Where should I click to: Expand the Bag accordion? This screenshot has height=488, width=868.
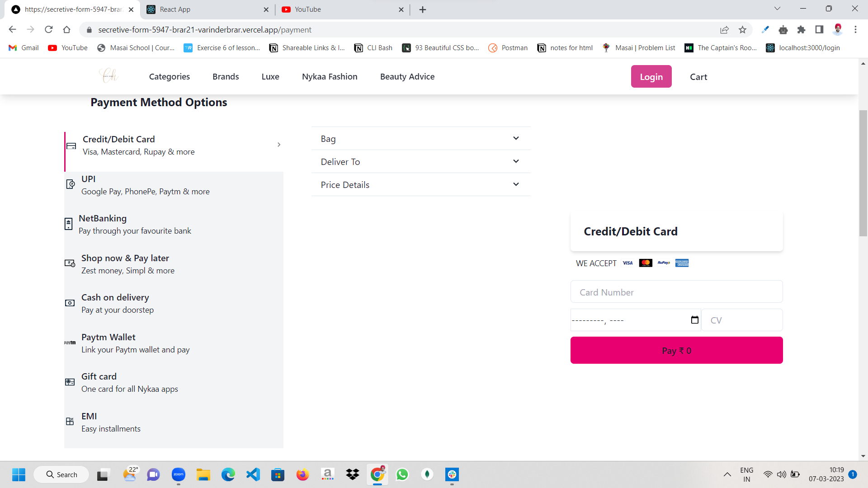point(420,139)
